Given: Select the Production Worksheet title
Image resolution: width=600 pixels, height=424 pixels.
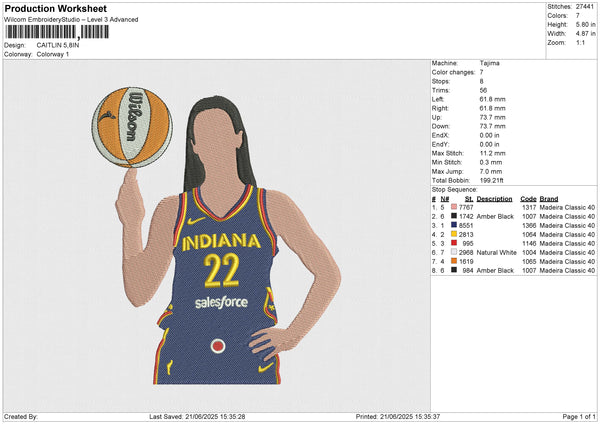Looking at the screenshot, I should (x=55, y=8).
